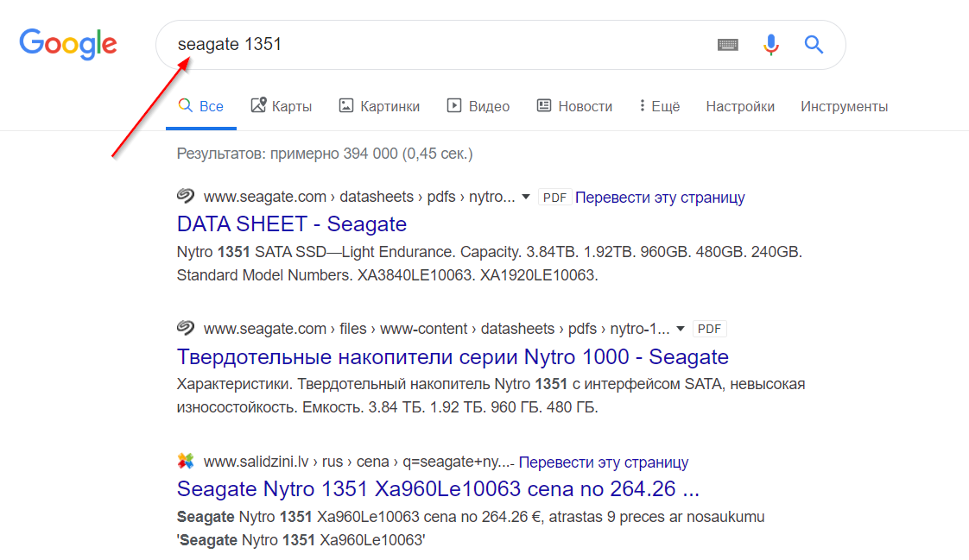969x560 pixels.
Task: Click the three-dot Ещё menu icon
Action: point(642,106)
